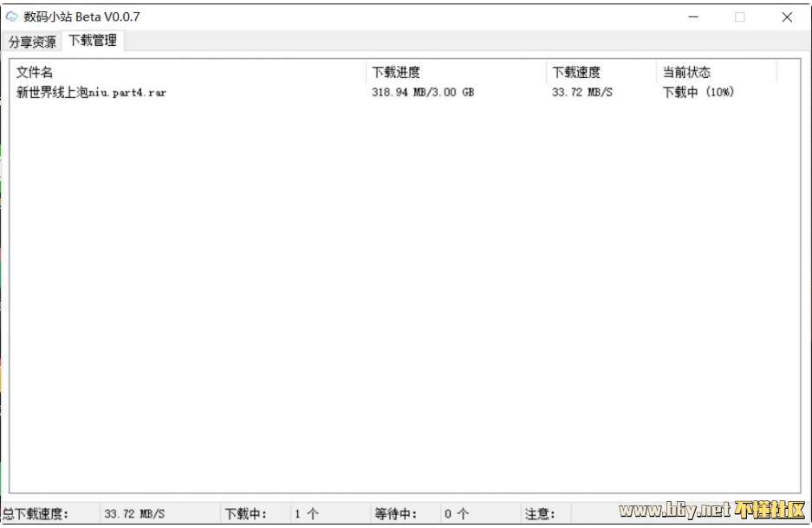Minimize the 数码小站 window
The width and height of the screenshot is (812, 528).
[x=693, y=16]
